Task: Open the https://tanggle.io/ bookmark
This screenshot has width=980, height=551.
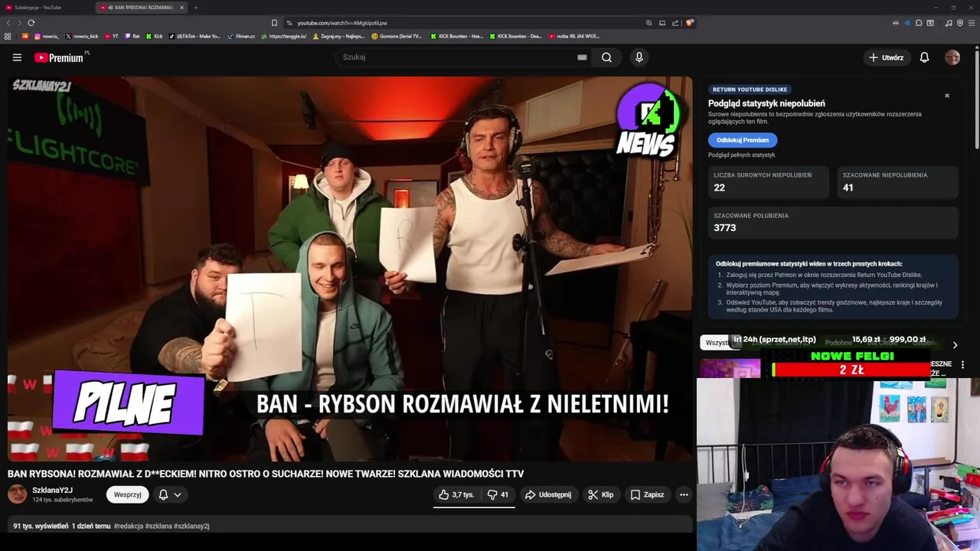Action: tap(283, 36)
